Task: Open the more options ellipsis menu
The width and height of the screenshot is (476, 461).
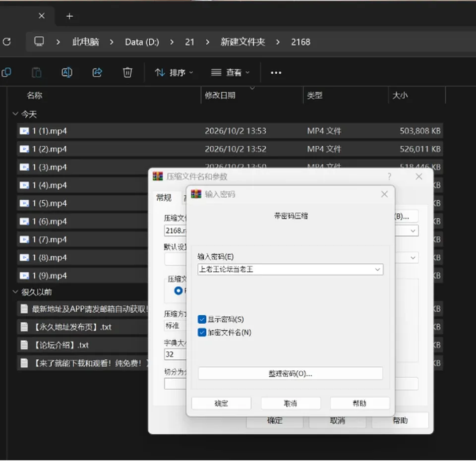Action: coord(276,72)
